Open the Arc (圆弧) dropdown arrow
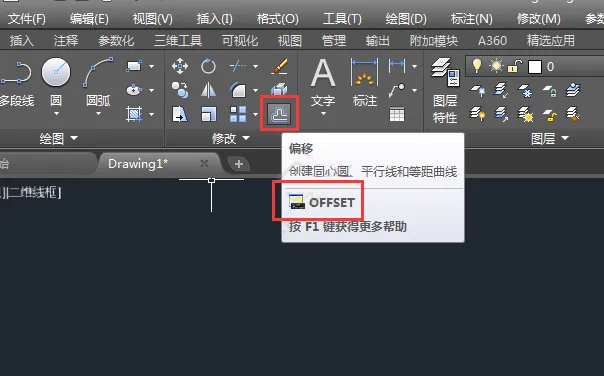Image resolution: width=604 pixels, height=376 pixels. [x=98, y=113]
